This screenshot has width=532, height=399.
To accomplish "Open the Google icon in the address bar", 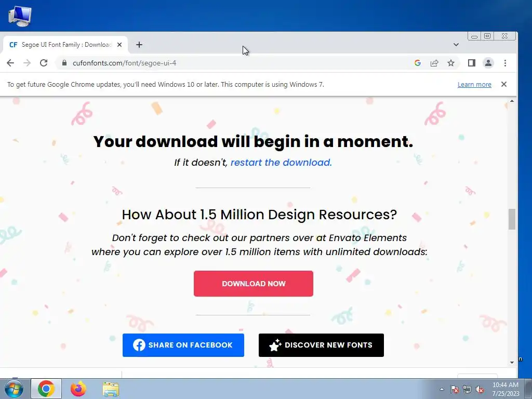I will pyautogui.click(x=418, y=63).
